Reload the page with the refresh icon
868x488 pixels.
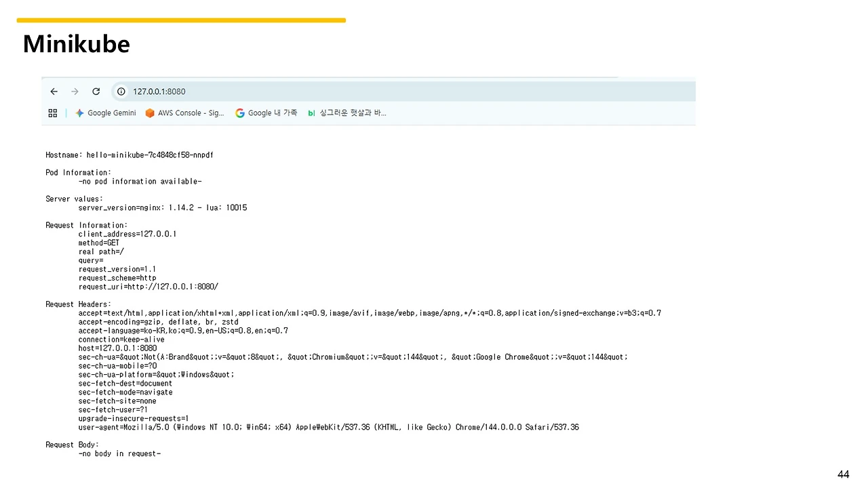click(96, 91)
